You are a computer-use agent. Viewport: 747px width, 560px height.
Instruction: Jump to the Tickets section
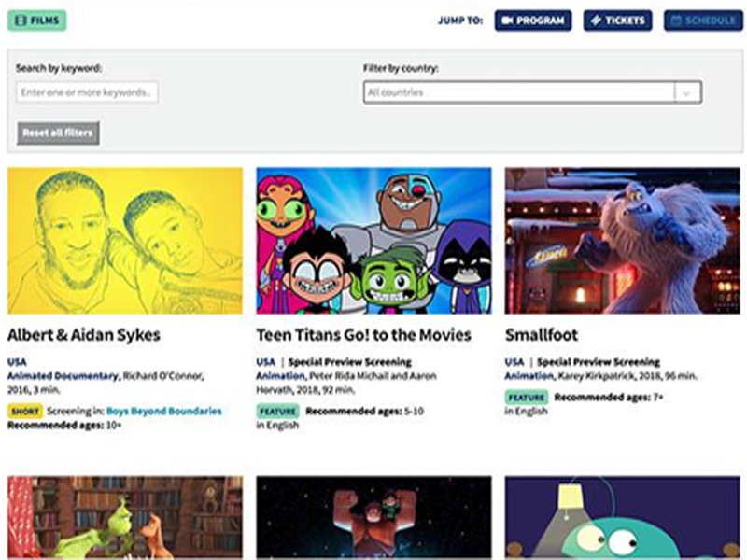pyautogui.click(x=618, y=21)
